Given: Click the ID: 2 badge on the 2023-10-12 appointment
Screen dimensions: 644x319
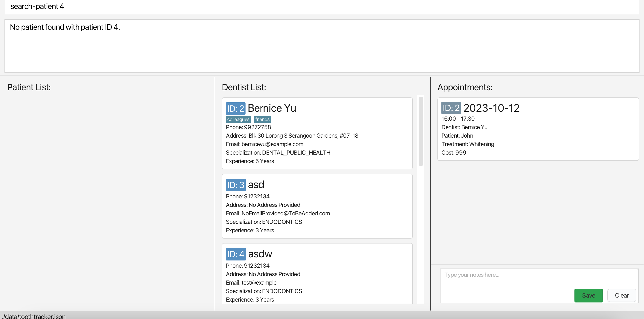Looking at the screenshot, I should pos(451,108).
